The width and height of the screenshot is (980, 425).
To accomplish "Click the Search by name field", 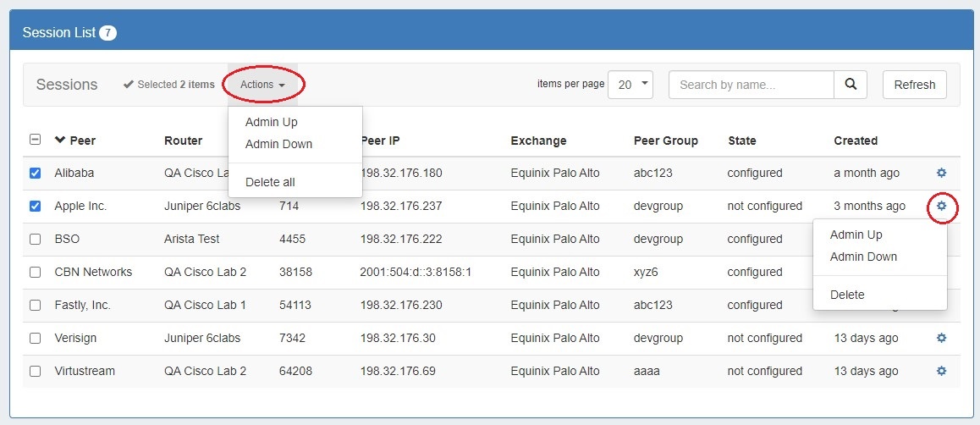I will (751, 85).
